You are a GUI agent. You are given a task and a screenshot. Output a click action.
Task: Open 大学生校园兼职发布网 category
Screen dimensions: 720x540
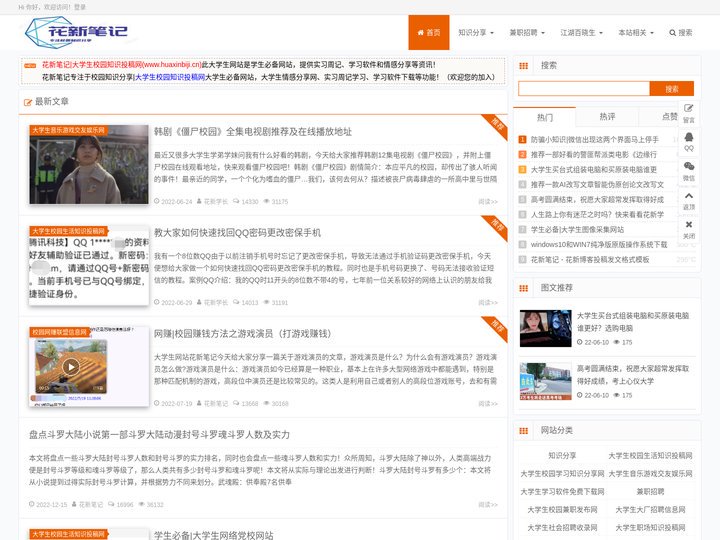pyautogui.click(x=562, y=510)
